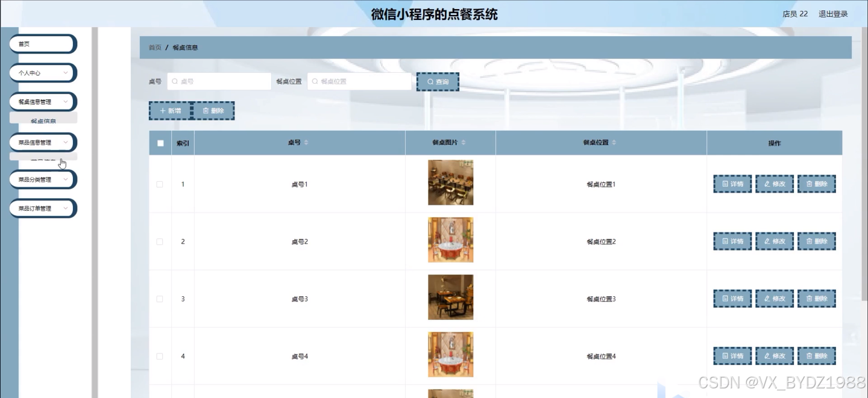Check the checkbox for row 桌号2

tap(160, 241)
